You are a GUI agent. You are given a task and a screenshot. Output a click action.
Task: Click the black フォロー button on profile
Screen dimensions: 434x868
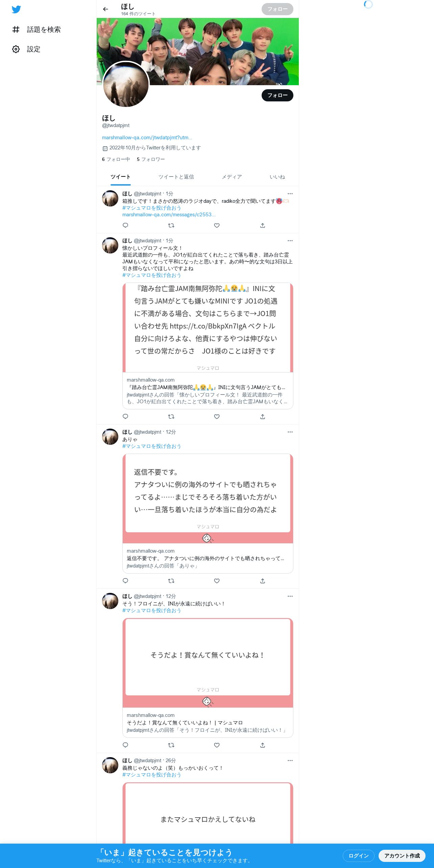click(278, 95)
